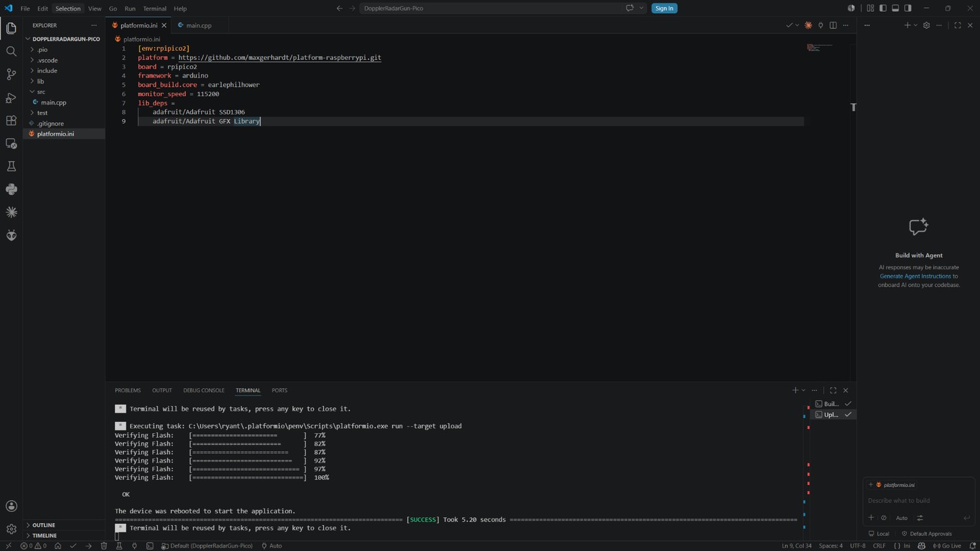Click PlatformIO Build checkmark in status bar
Image resolution: width=980 pixels, height=551 pixels.
tap(73, 546)
